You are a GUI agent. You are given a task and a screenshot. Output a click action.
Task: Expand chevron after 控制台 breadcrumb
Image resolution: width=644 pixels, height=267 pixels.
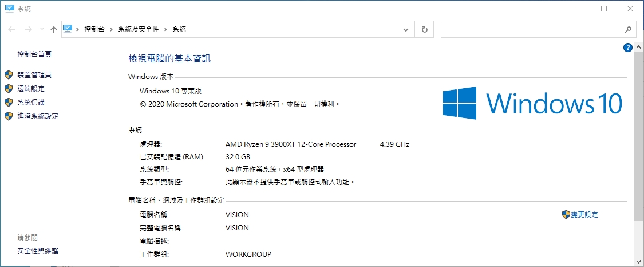(111, 29)
